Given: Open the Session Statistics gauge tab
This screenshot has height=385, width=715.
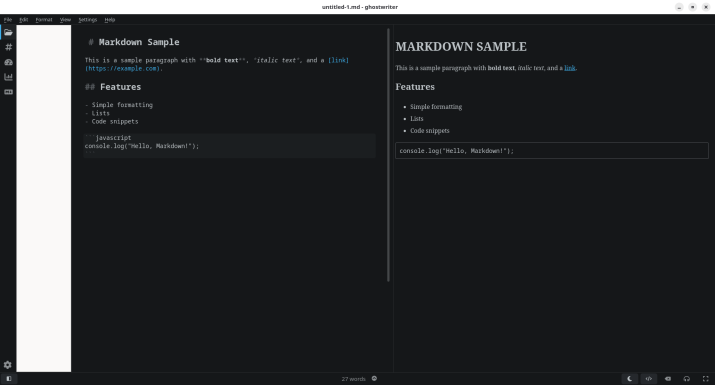Looking at the screenshot, I should 8,62.
